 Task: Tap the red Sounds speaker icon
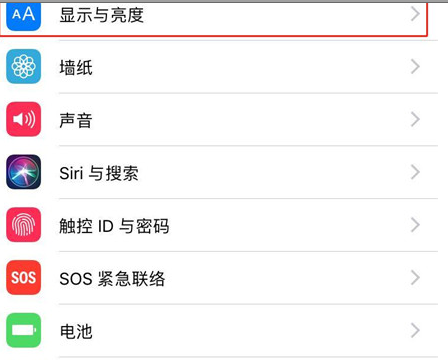(23, 119)
